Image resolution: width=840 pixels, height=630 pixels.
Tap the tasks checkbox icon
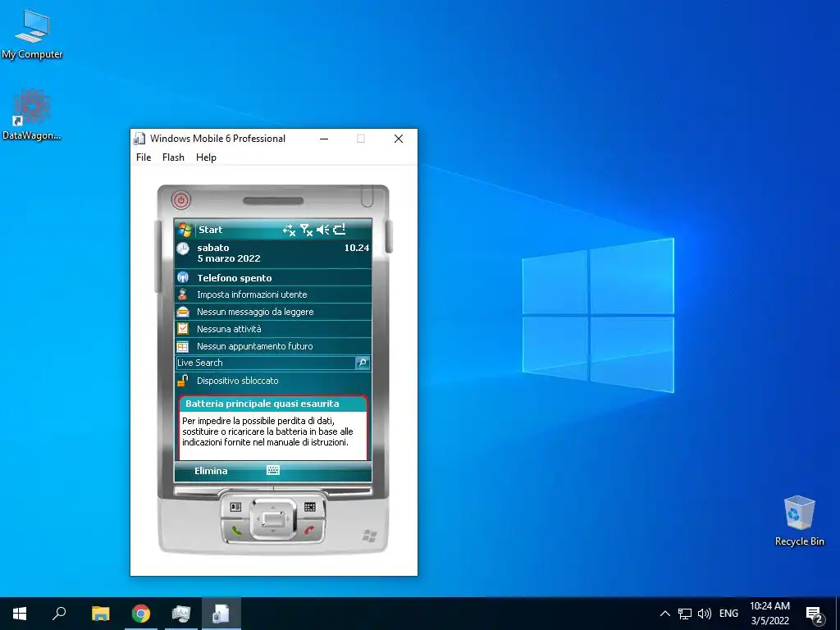click(x=183, y=328)
